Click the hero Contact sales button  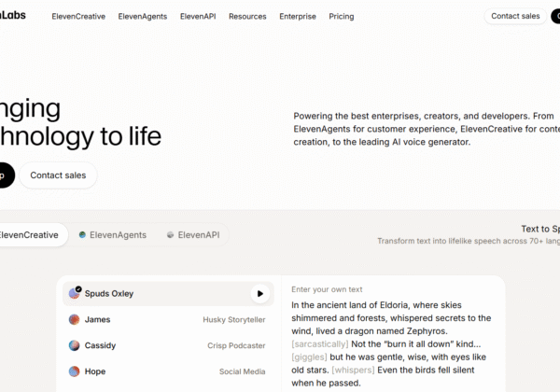[58, 175]
